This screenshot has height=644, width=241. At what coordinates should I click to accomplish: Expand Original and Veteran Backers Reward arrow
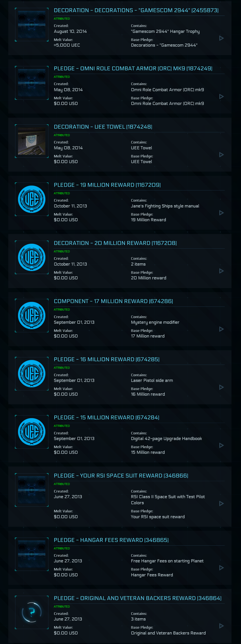221,626
